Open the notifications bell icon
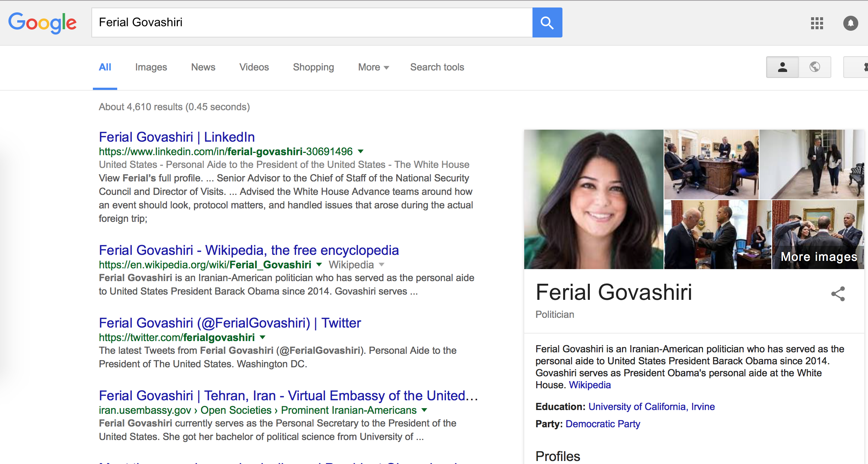868x464 pixels. tap(850, 23)
